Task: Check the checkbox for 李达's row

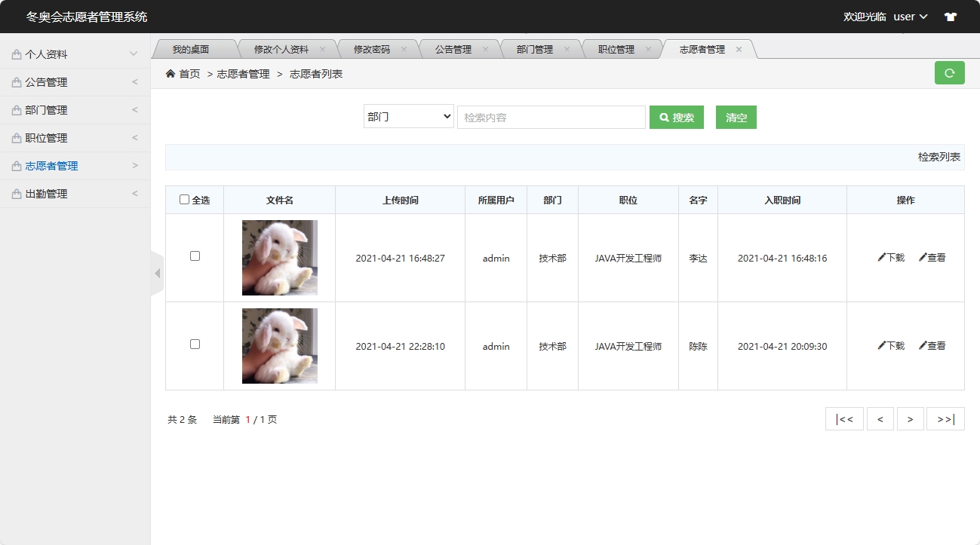Action: click(195, 256)
